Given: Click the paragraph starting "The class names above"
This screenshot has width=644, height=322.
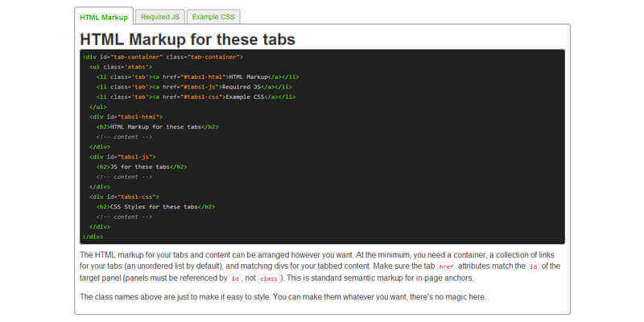Looking at the screenshot, I should click(283, 297).
